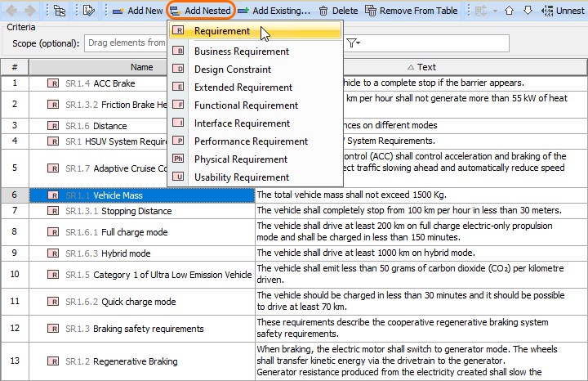
Task: Click the Add New toolbar button
Action: 136,11
